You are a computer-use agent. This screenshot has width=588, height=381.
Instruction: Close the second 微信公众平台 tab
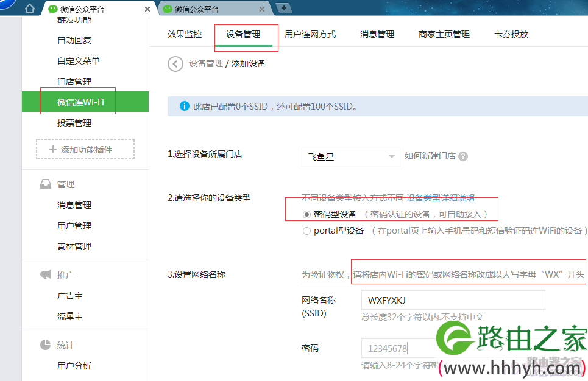click(x=262, y=9)
